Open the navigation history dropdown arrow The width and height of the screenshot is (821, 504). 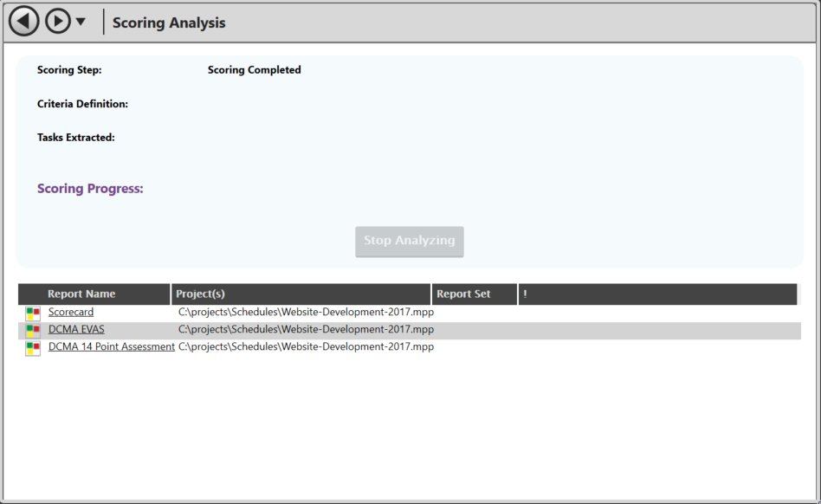point(81,22)
